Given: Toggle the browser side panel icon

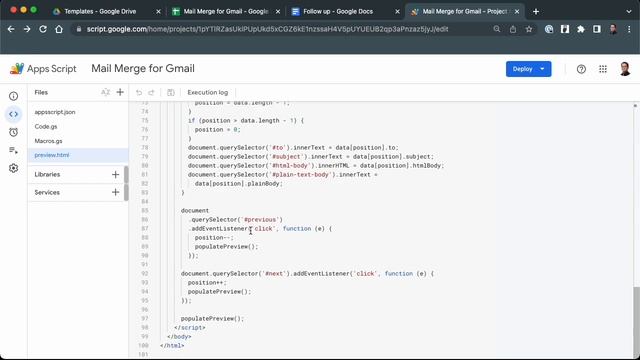Looking at the screenshot, I should (597, 29).
